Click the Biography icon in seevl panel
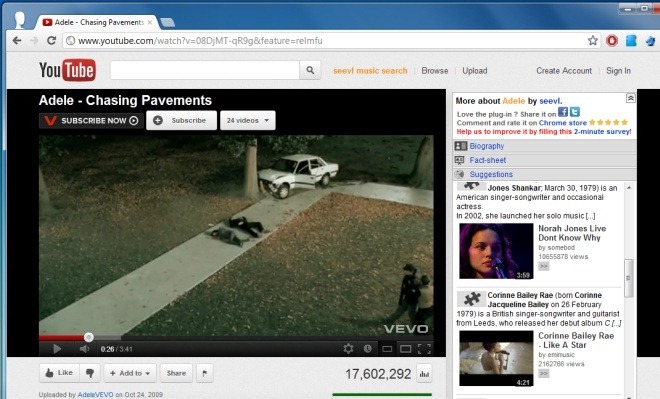The height and width of the screenshot is (399, 660). pos(460,146)
